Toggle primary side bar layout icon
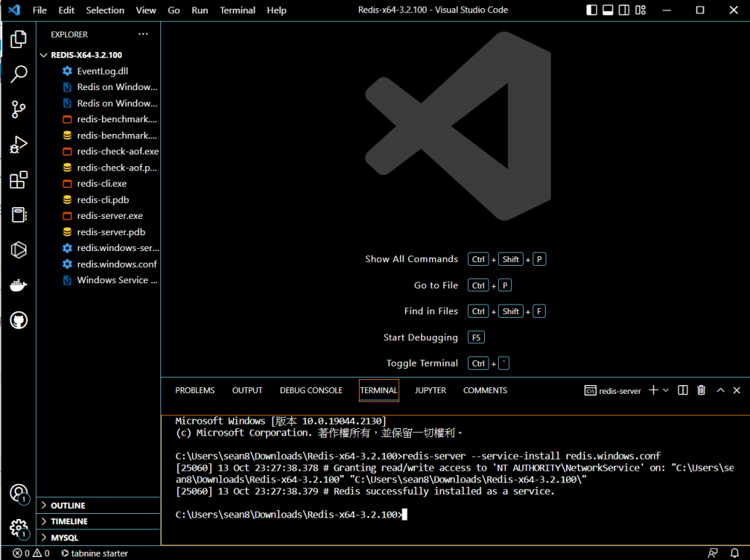Screen dimensions: 750x560 [592, 10]
